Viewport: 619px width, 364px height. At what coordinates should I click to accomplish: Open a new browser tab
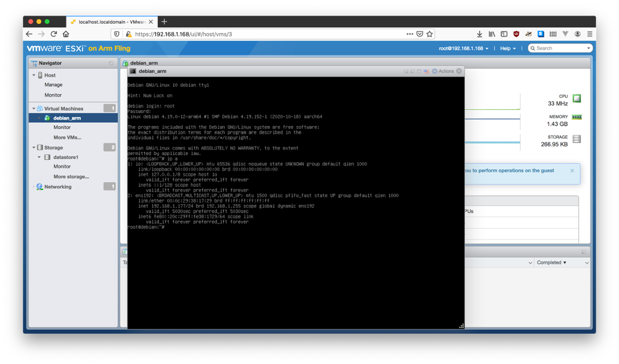(164, 22)
